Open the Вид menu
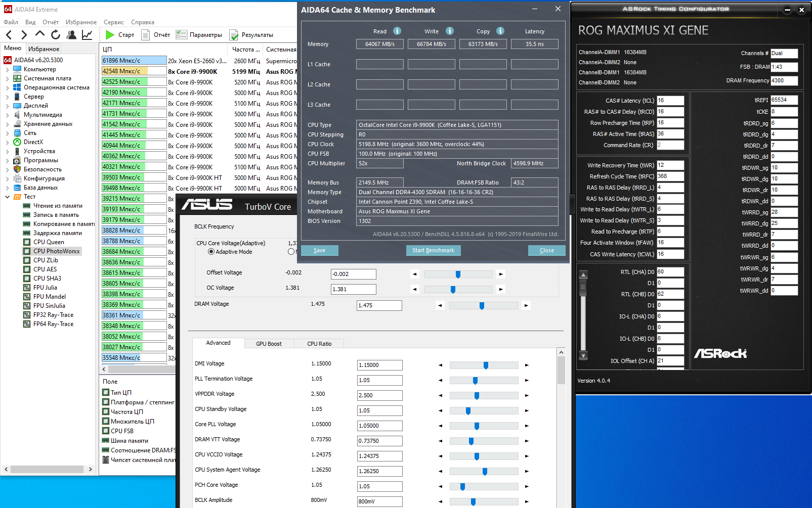 pos(30,22)
